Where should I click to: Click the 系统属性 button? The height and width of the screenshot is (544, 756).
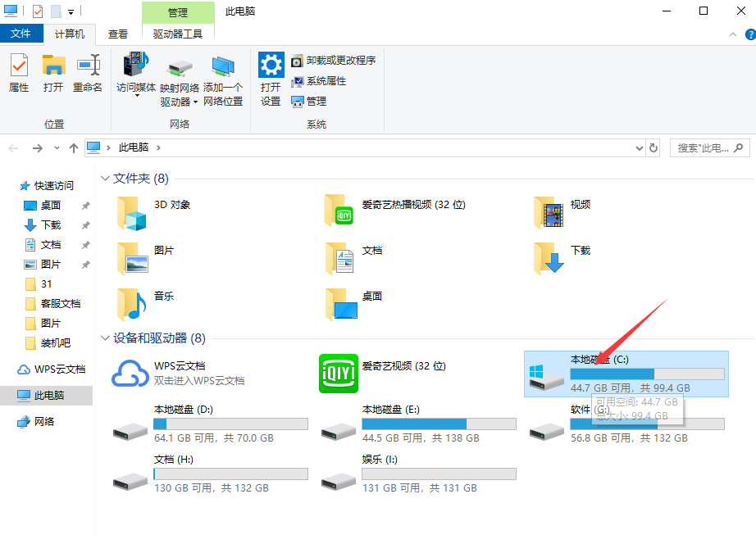tap(319, 81)
